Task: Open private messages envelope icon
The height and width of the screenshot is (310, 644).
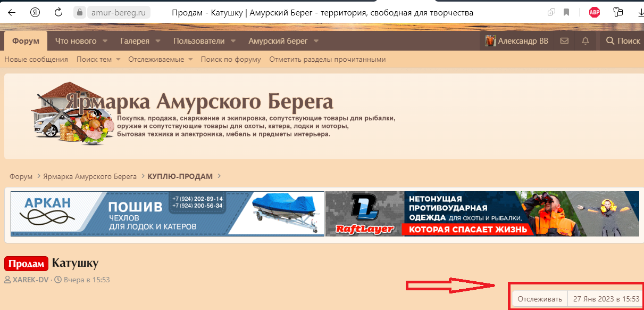Action: 564,41
